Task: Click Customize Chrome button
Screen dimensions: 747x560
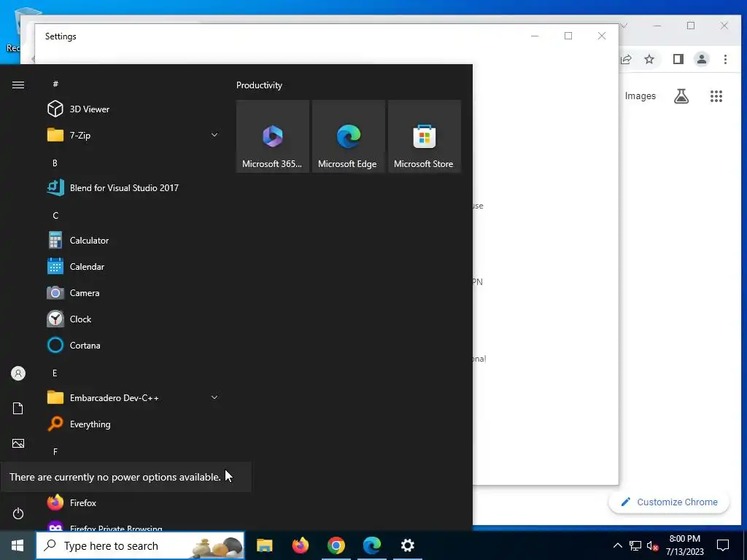Action: [x=669, y=502]
